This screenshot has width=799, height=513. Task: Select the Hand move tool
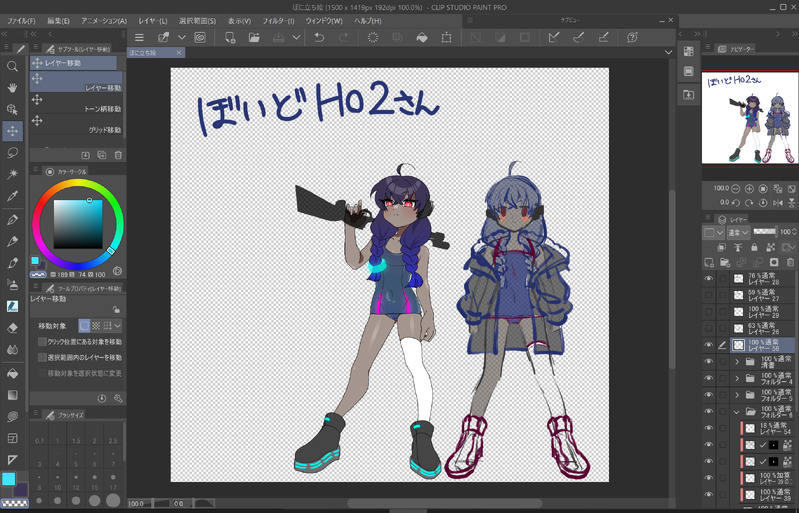tap(13, 88)
